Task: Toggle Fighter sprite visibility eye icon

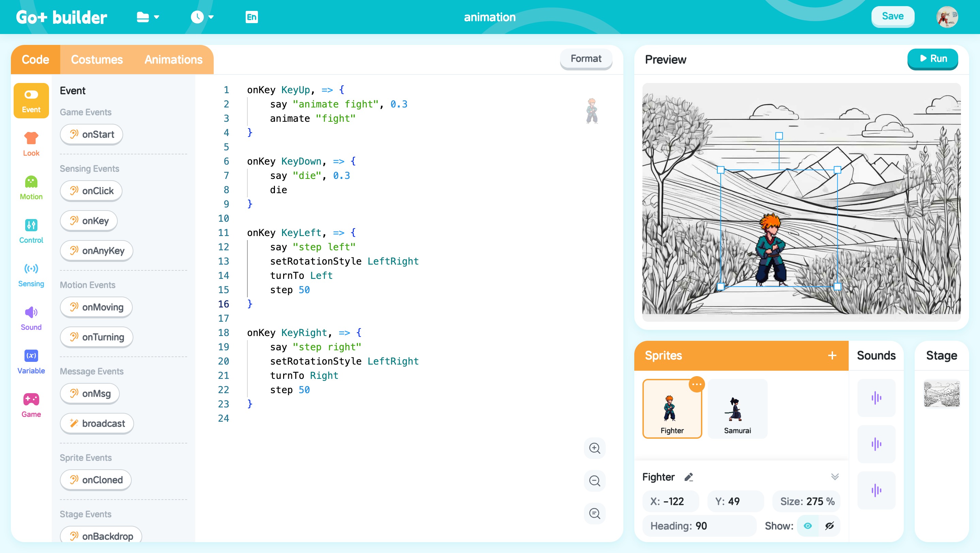Action: pyautogui.click(x=807, y=526)
